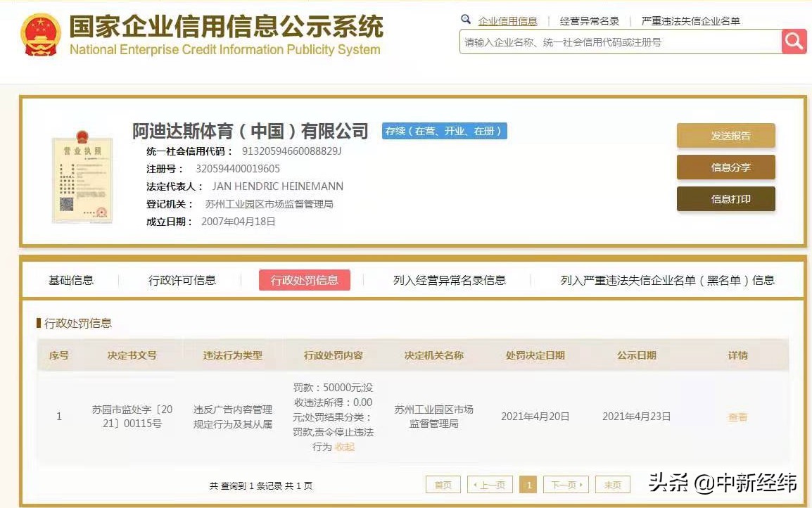Screen dimensions: 812x508
Task: Click the 决定机关名称 column header
Action: point(434,355)
